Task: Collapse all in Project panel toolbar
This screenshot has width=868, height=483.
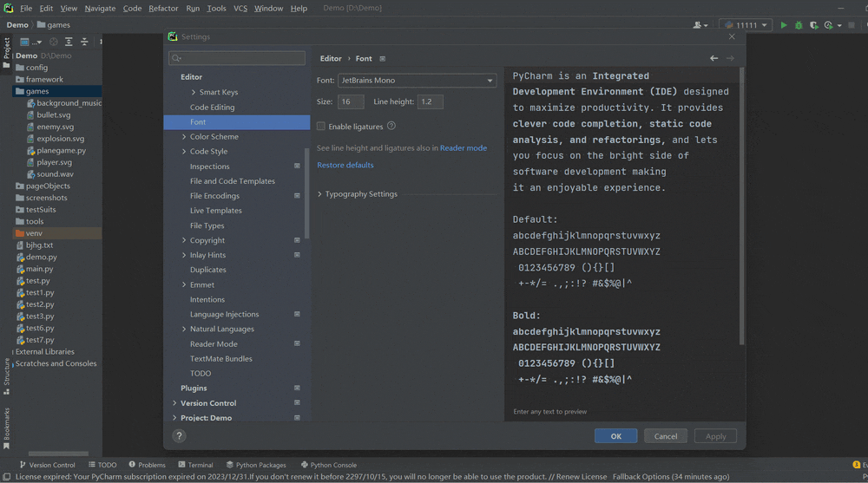Action: coord(84,42)
